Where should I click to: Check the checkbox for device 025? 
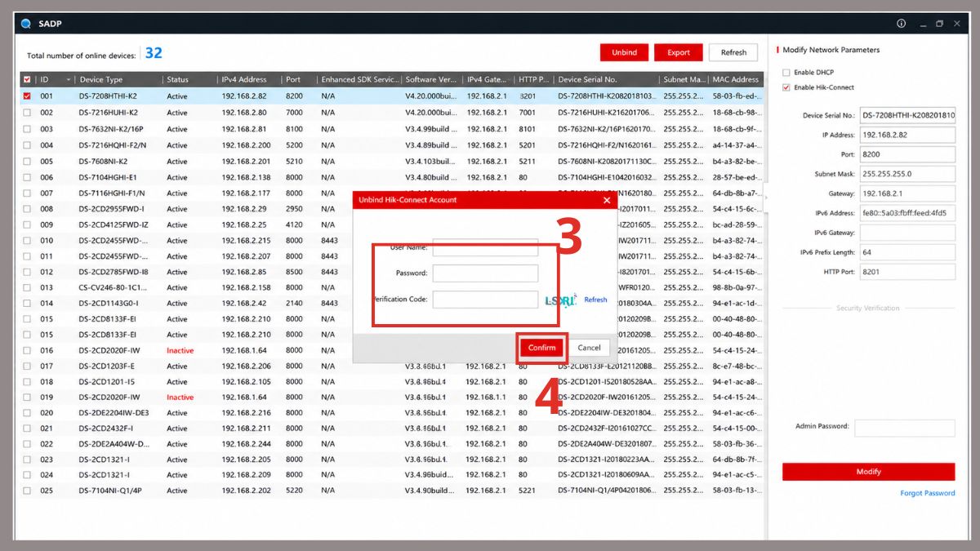(x=27, y=491)
